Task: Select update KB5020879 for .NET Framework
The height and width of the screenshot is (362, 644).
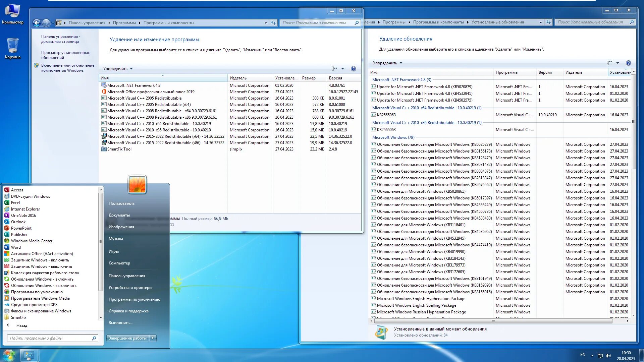Action: point(500,87)
